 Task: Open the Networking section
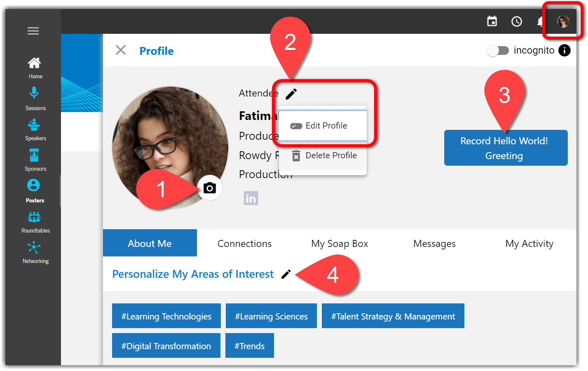point(35,252)
